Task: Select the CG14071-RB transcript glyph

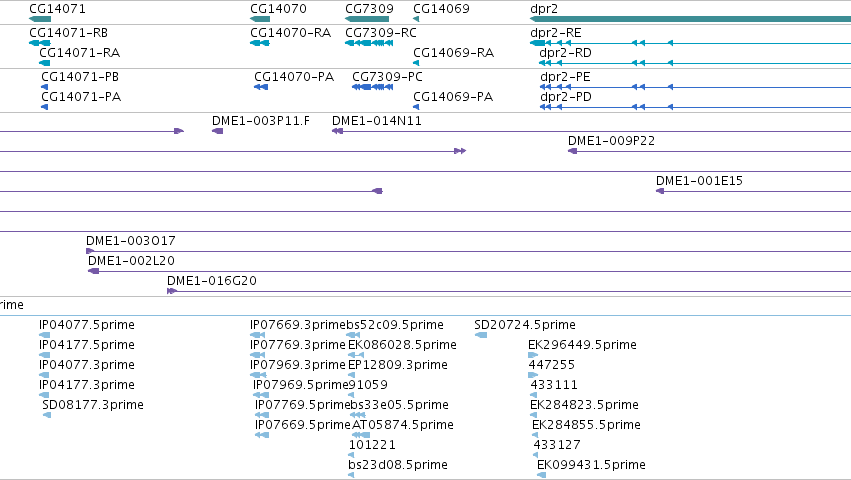Action: 40,43
